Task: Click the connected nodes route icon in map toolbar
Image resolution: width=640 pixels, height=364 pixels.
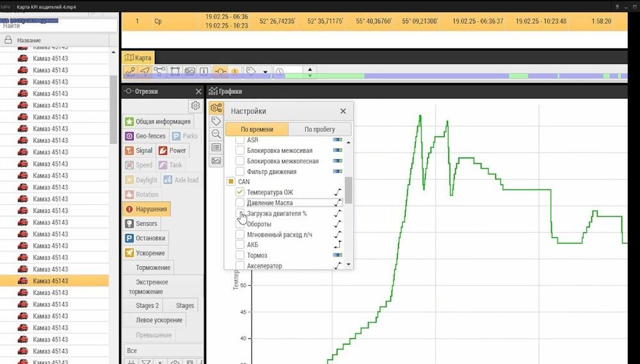Action: [159, 72]
